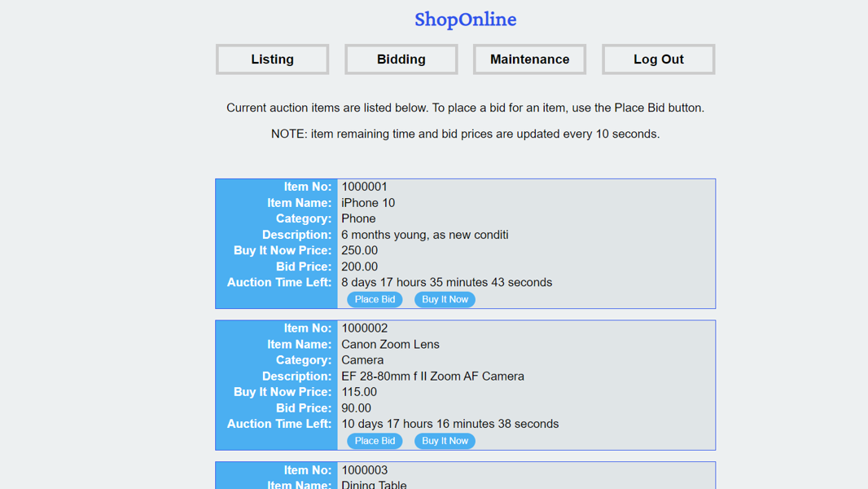The height and width of the screenshot is (489, 868).
Task: Select the Phone category label
Action: coord(358,218)
